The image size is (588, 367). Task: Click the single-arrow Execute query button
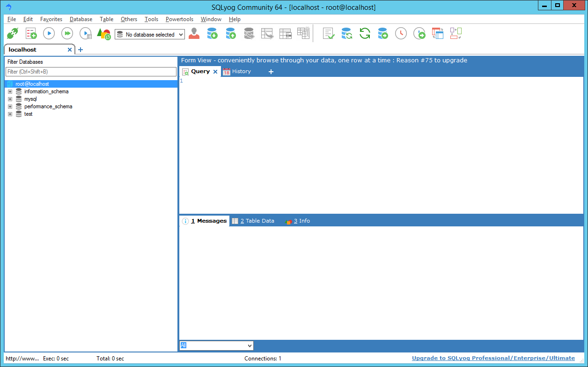[x=49, y=34]
